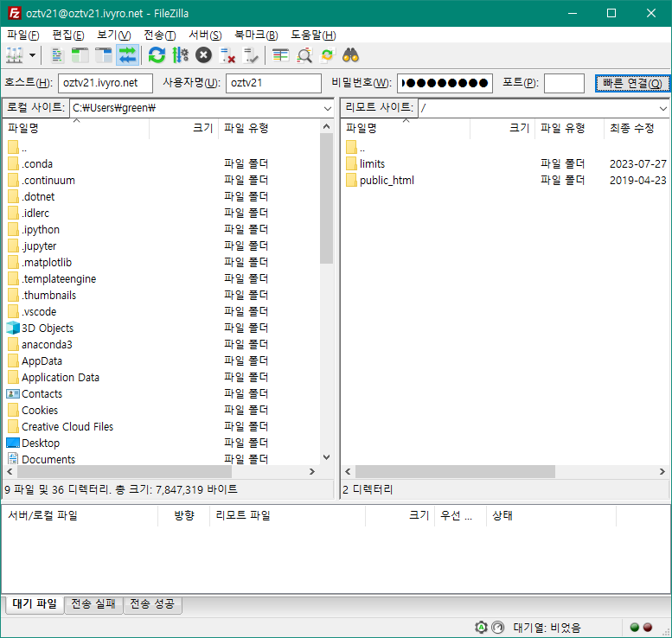Select Documents folder icon
Viewport: 672px width, 638px height.
point(13,459)
